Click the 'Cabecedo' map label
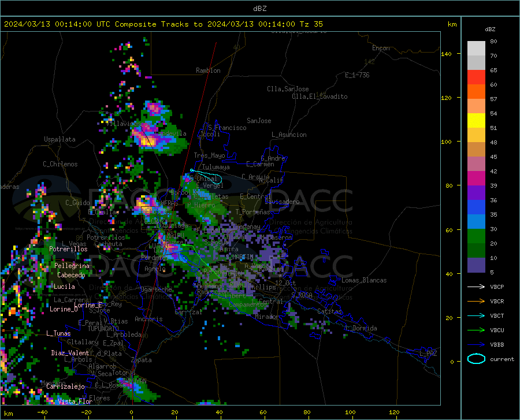520x420 pixels. point(71,275)
